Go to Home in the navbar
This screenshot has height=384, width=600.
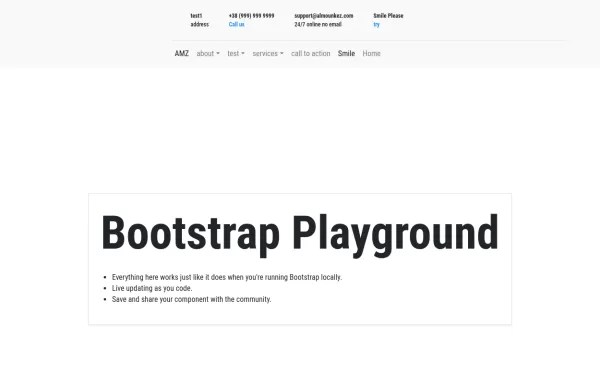pos(372,54)
